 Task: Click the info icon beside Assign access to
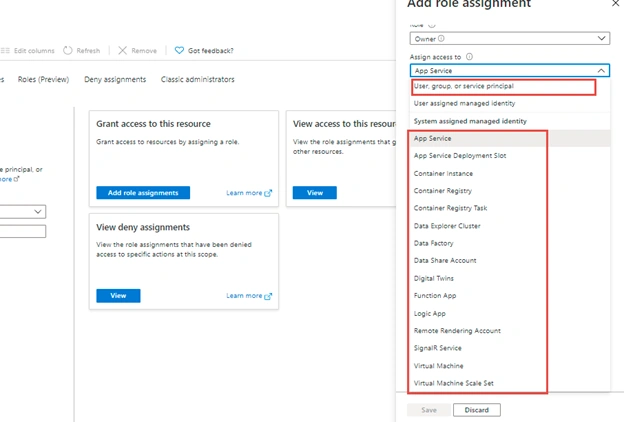(x=470, y=57)
